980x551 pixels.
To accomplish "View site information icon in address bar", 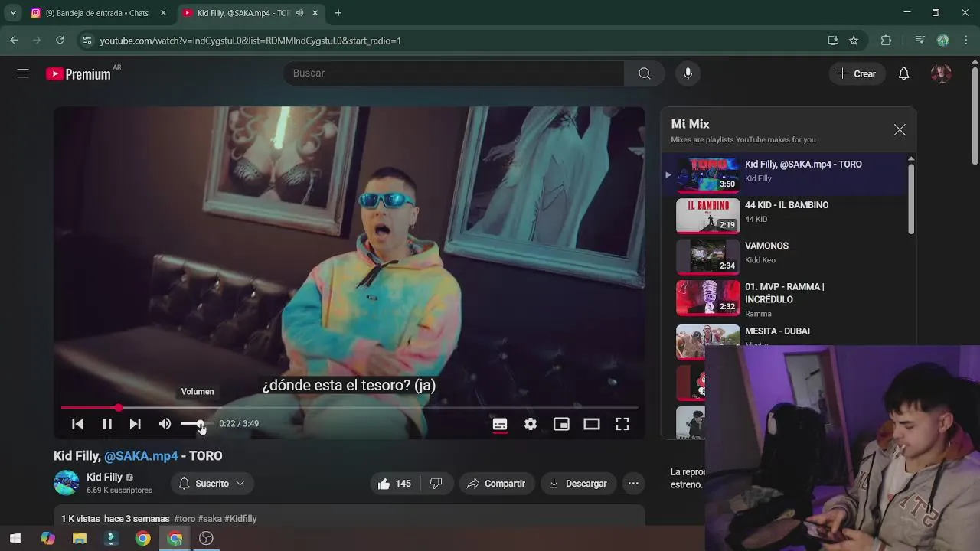I will tap(87, 41).
